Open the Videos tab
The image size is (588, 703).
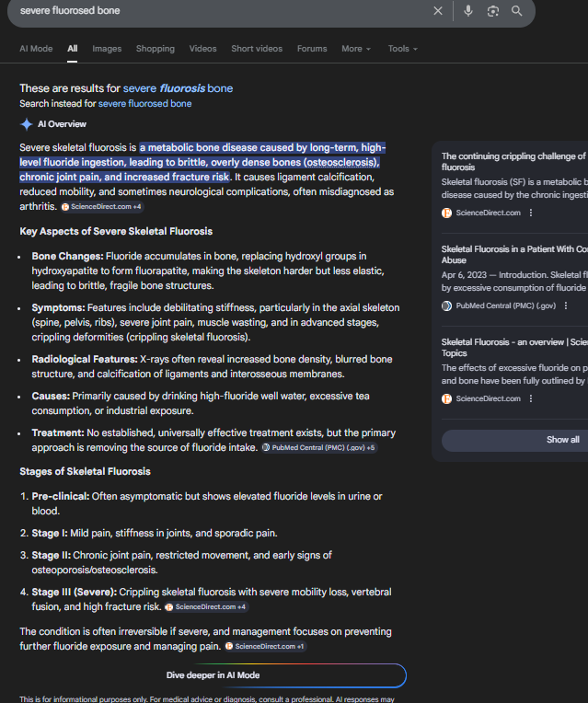[x=202, y=49]
